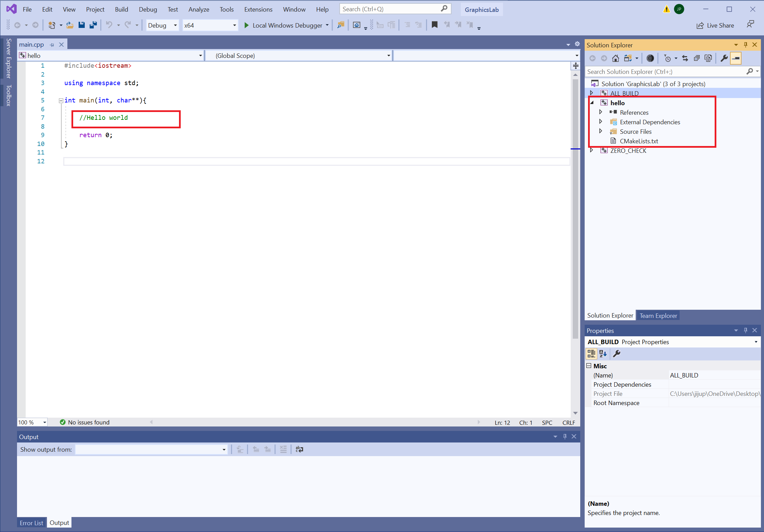Screen dimensions: 764x532
Task: Click the Find in Files toolbar icon
Action: [341, 25]
